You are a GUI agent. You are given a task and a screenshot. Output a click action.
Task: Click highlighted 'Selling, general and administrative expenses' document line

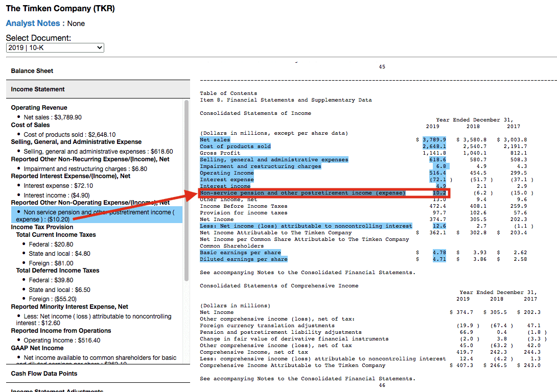pyautogui.click(x=274, y=160)
